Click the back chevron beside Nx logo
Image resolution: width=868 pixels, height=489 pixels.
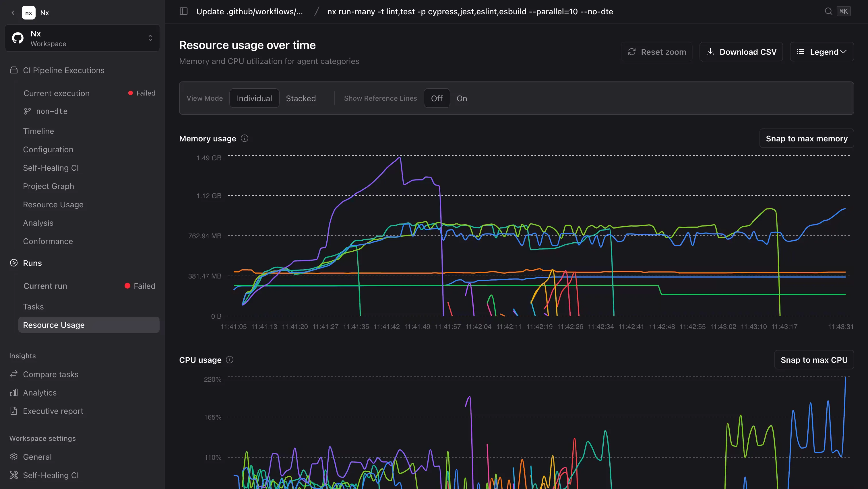13,13
